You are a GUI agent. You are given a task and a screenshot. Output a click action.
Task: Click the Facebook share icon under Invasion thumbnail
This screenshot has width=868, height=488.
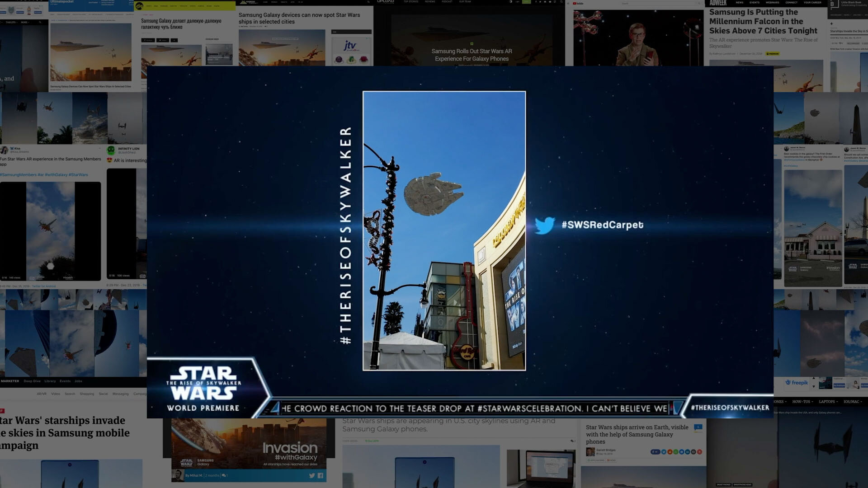click(x=321, y=475)
